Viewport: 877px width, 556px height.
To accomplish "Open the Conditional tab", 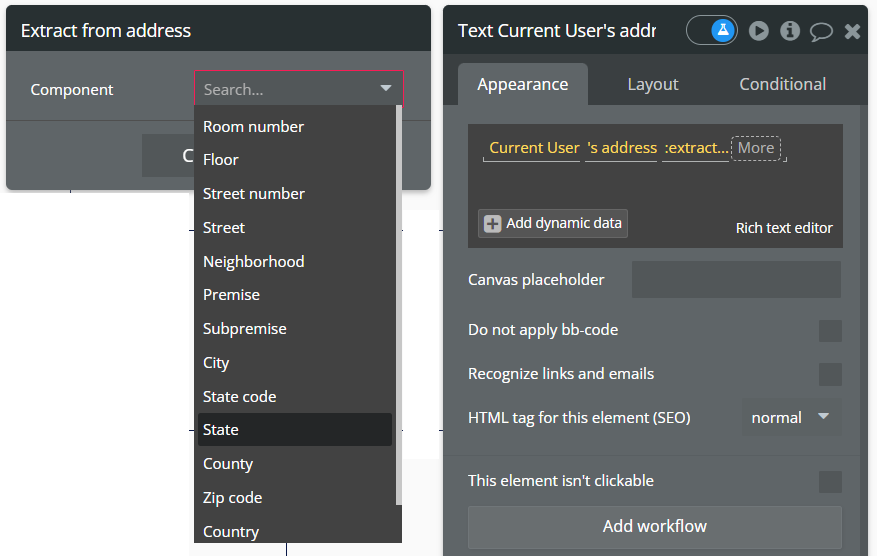I will (x=782, y=84).
